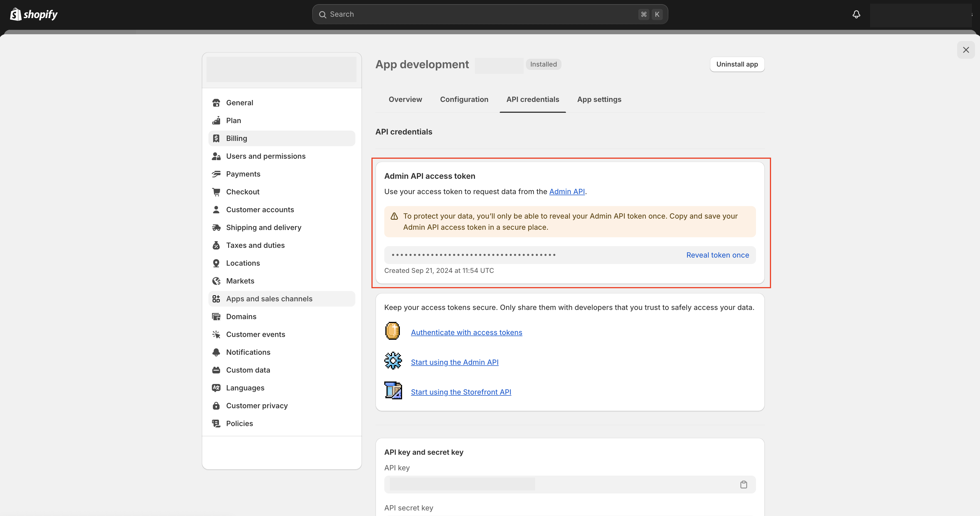Open Start using the Storefront API link
This screenshot has width=980, height=516.
(x=461, y=392)
